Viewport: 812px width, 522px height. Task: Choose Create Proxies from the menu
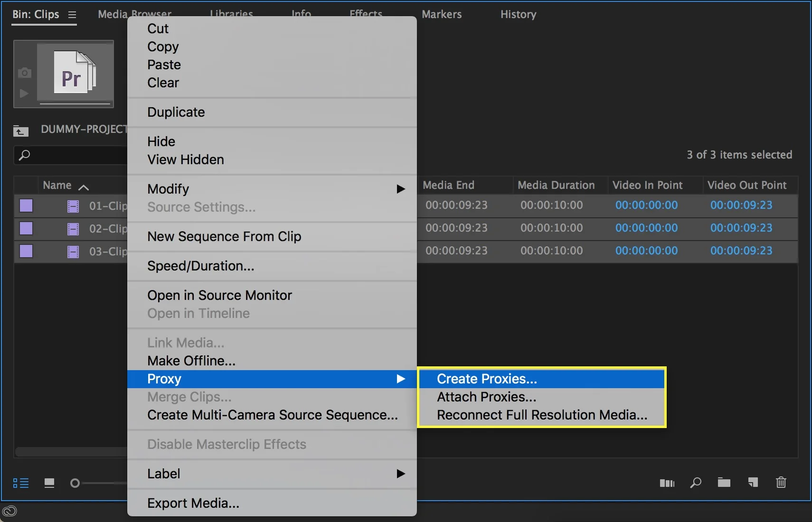coord(486,379)
